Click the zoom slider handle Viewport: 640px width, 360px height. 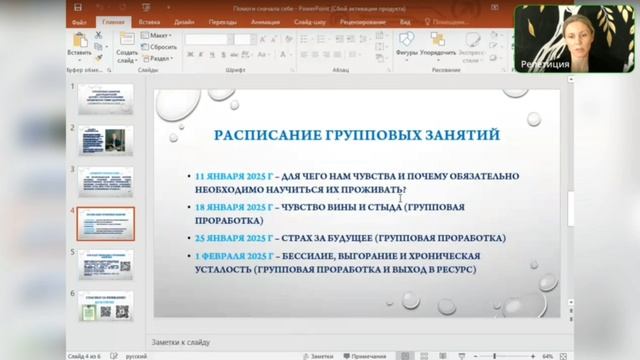(494, 356)
